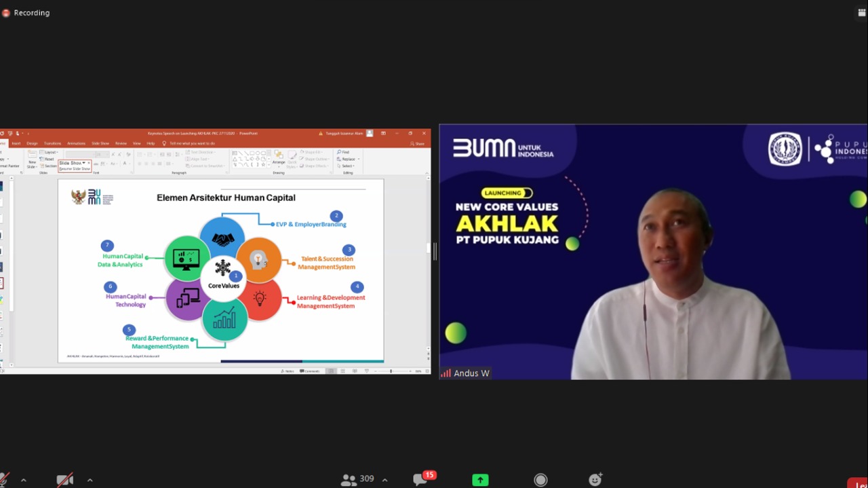Image resolution: width=868 pixels, height=488 pixels.
Task: Click the Arrange icon in Drawing group
Action: 279,159
